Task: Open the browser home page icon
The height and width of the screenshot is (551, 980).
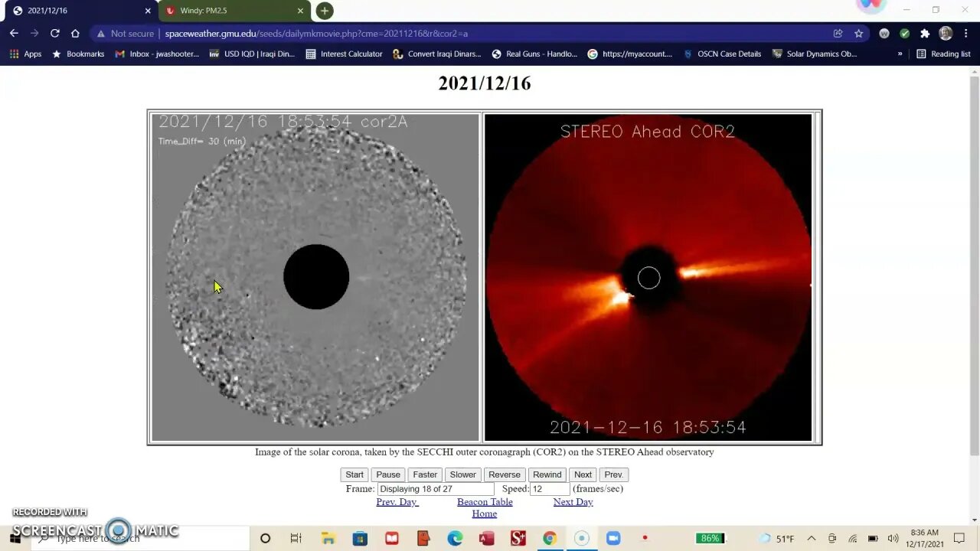Action: click(75, 34)
